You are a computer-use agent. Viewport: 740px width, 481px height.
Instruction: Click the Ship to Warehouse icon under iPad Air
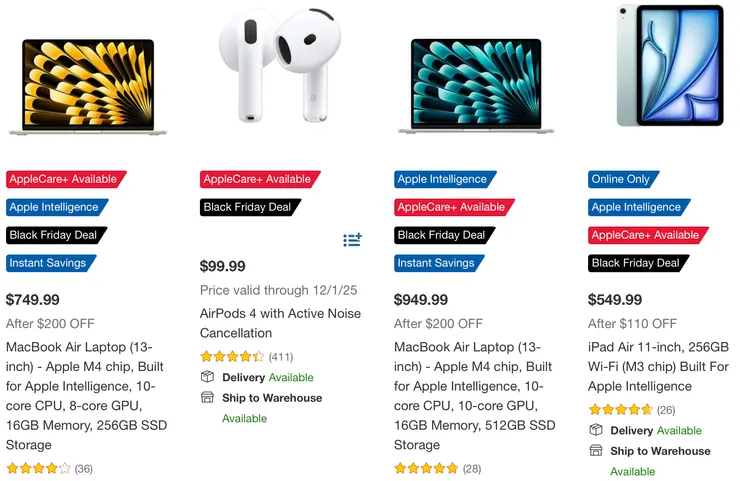596,451
